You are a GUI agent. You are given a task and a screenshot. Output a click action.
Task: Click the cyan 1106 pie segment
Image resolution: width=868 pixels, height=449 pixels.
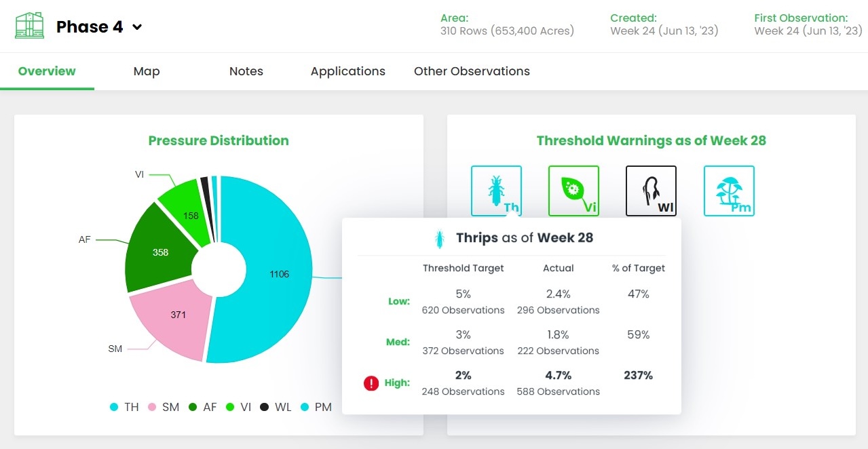click(x=278, y=274)
